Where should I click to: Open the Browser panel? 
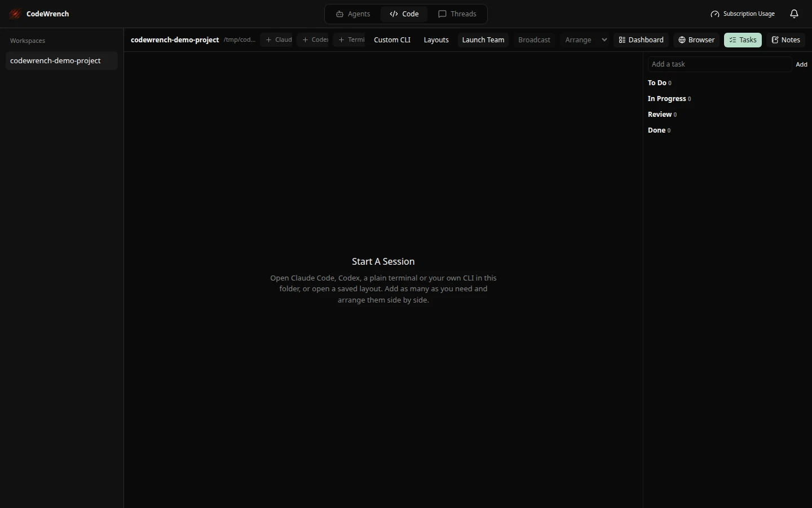(x=696, y=40)
